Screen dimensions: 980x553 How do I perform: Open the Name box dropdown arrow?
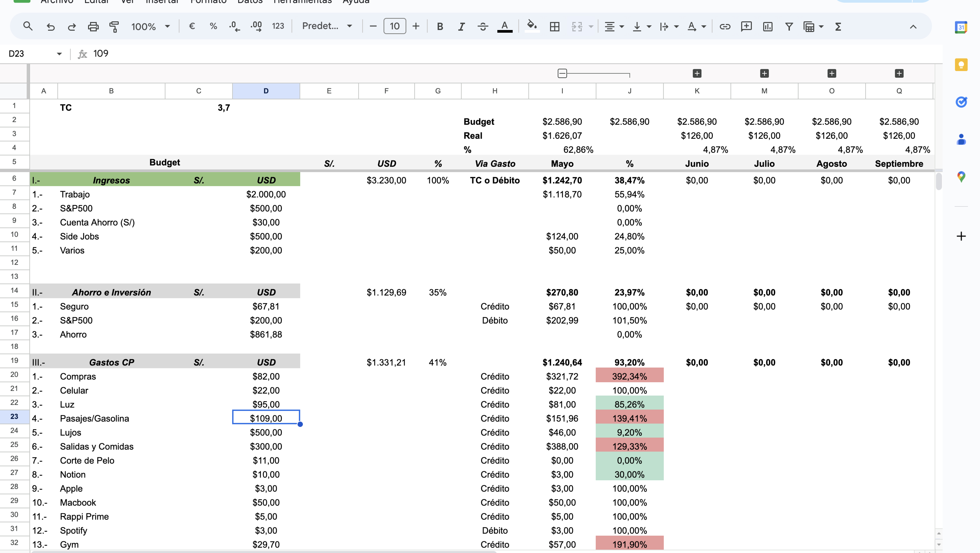click(x=59, y=54)
